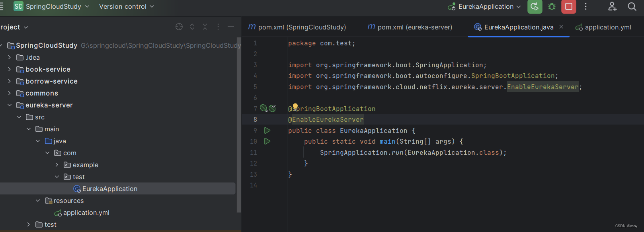Collapse the test package under com

point(57,177)
